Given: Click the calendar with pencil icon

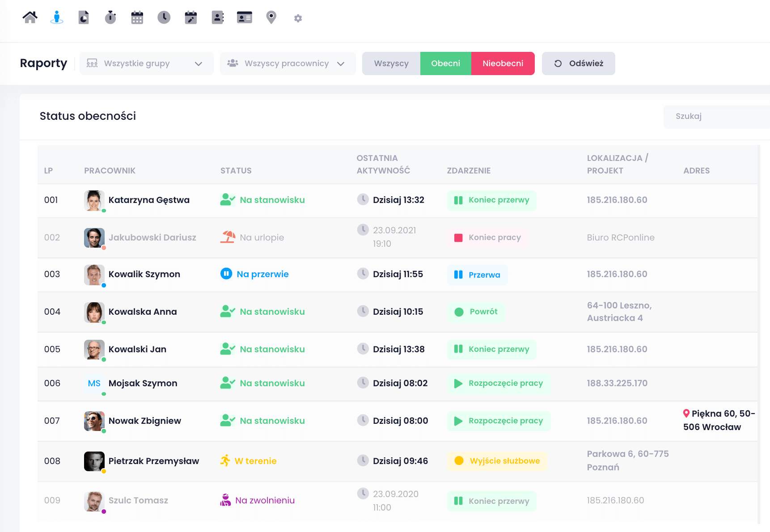Looking at the screenshot, I should tap(191, 17).
